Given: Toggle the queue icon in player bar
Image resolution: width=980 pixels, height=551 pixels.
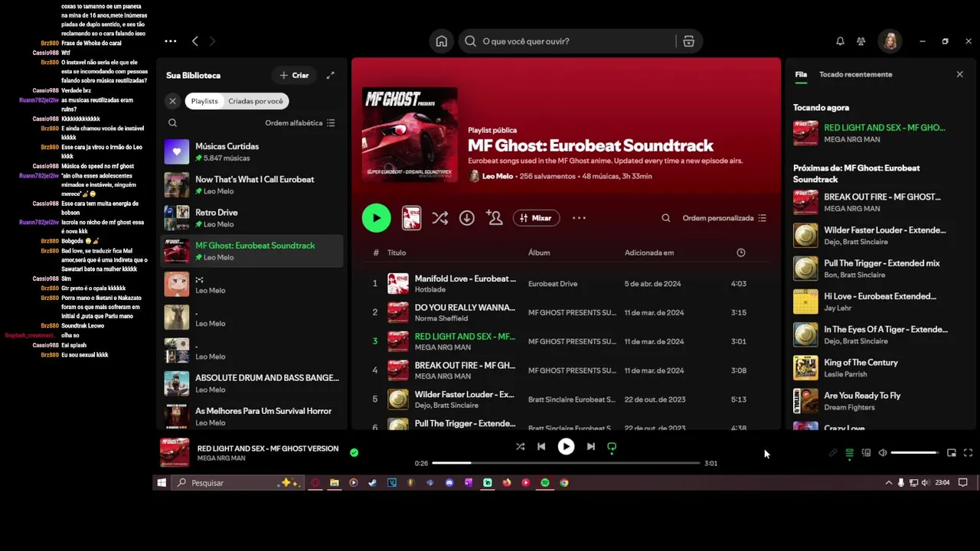Looking at the screenshot, I should pyautogui.click(x=849, y=453).
